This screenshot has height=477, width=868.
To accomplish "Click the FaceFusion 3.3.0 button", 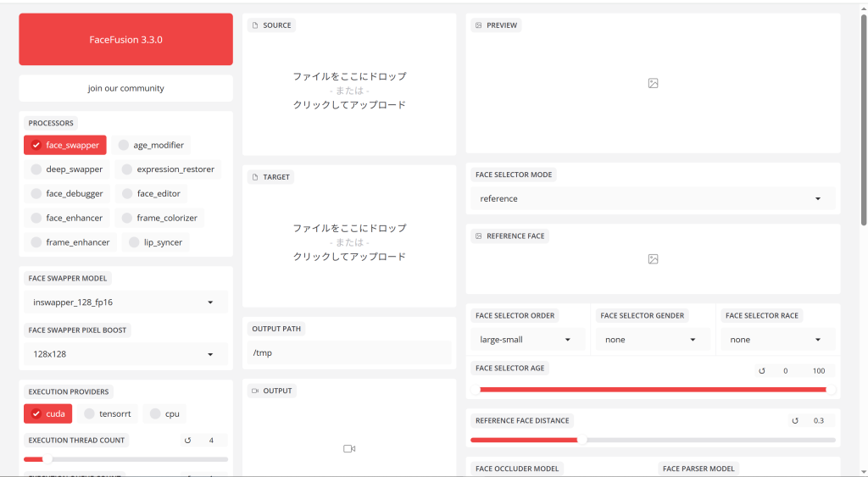I will (125, 39).
